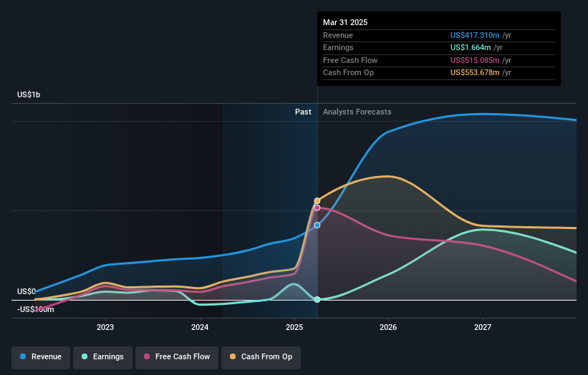Toggle the Free Cash Flow legend button
The height and width of the screenshot is (375, 588).
coord(177,357)
